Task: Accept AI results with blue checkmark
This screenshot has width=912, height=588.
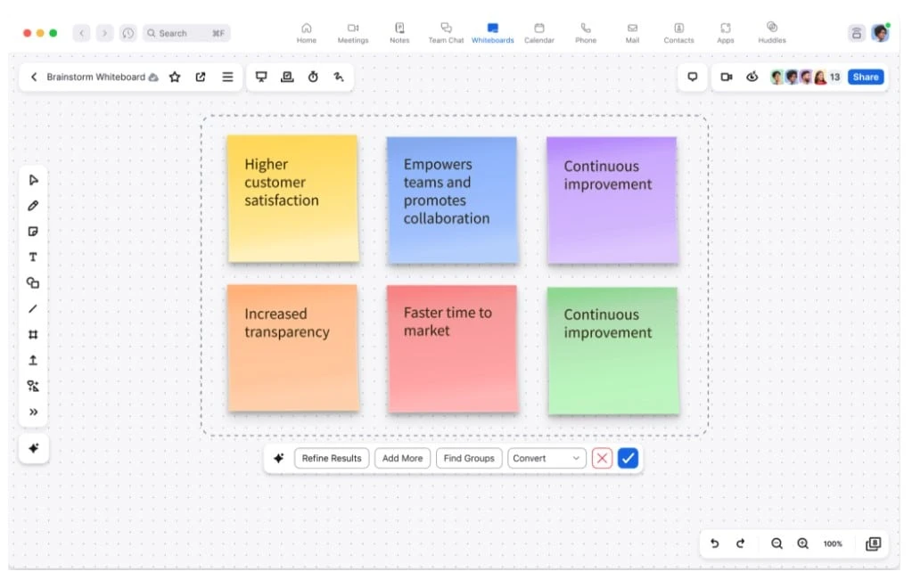Action: click(x=628, y=458)
